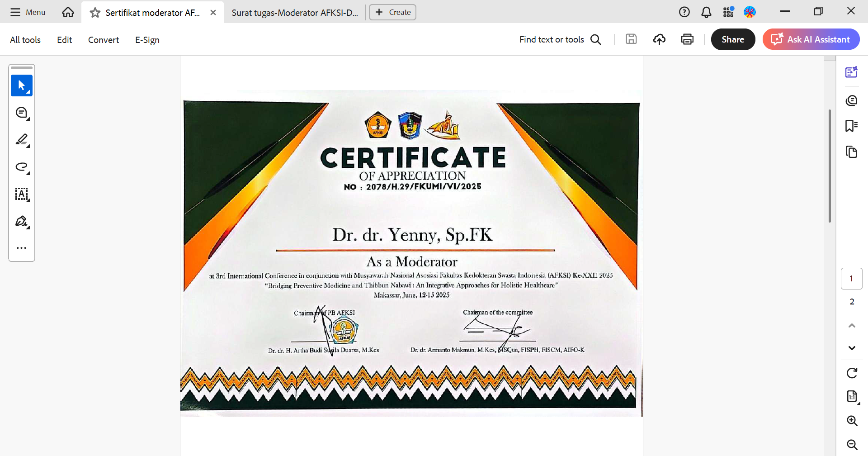868x456 pixels.
Task: Go to next page down chevron
Action: (852, 348)
